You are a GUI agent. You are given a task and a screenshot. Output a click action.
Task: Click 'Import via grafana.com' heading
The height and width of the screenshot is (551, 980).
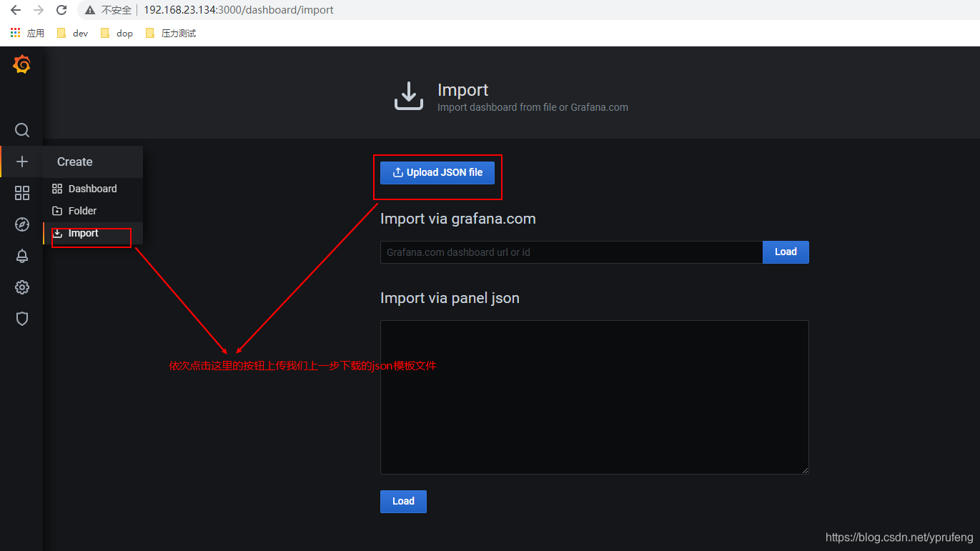tap(457, 219)
